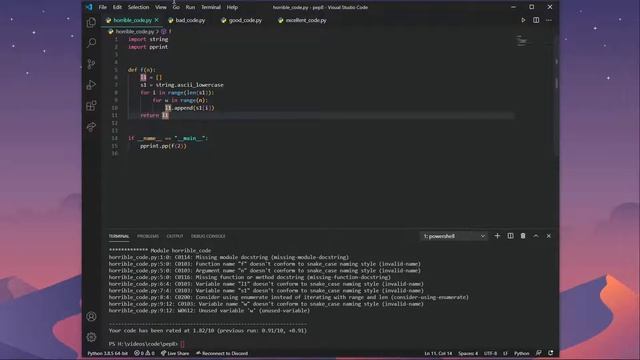Click Reconnect to Discord in status bar

pos(222,353)
